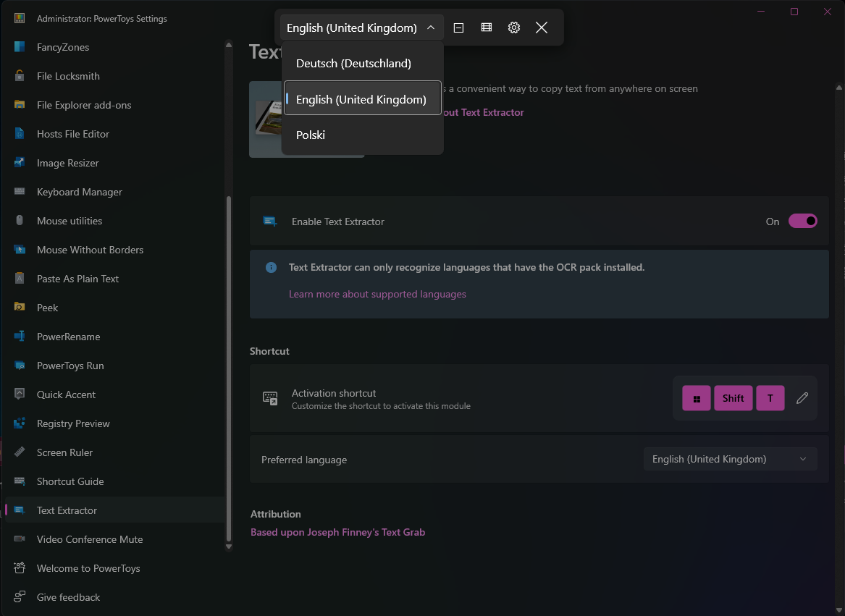The image size is (845, 616).
Task: Open the PowerToys Run page
Action: [x=115, y=366]
